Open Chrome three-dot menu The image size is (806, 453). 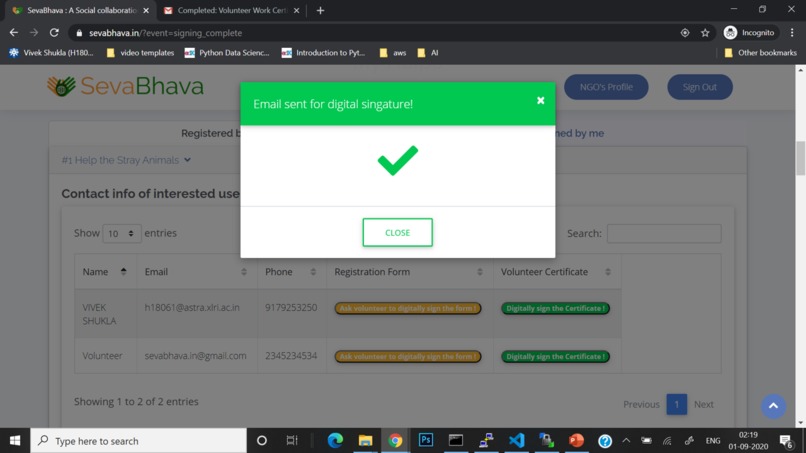tap(792, 32)
